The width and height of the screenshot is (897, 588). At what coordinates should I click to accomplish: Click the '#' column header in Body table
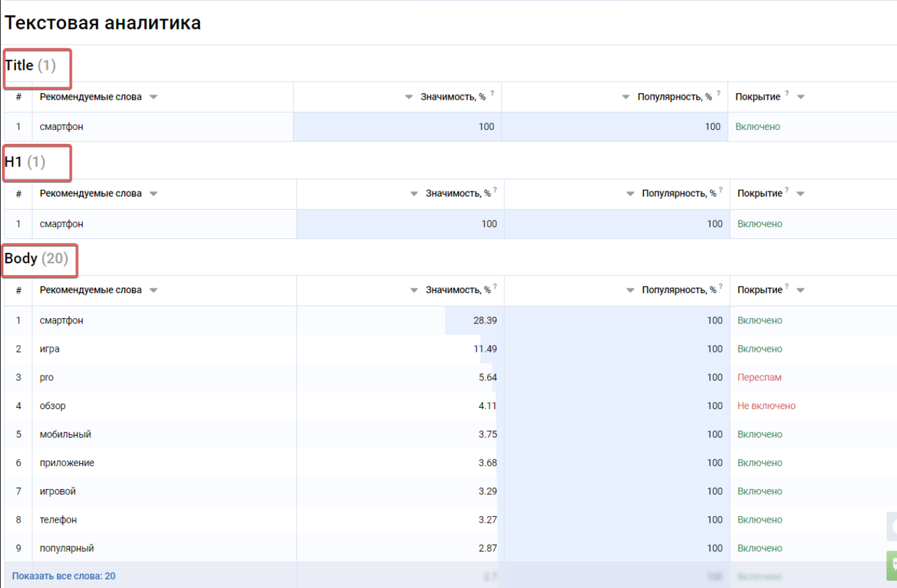pos(18,290)
